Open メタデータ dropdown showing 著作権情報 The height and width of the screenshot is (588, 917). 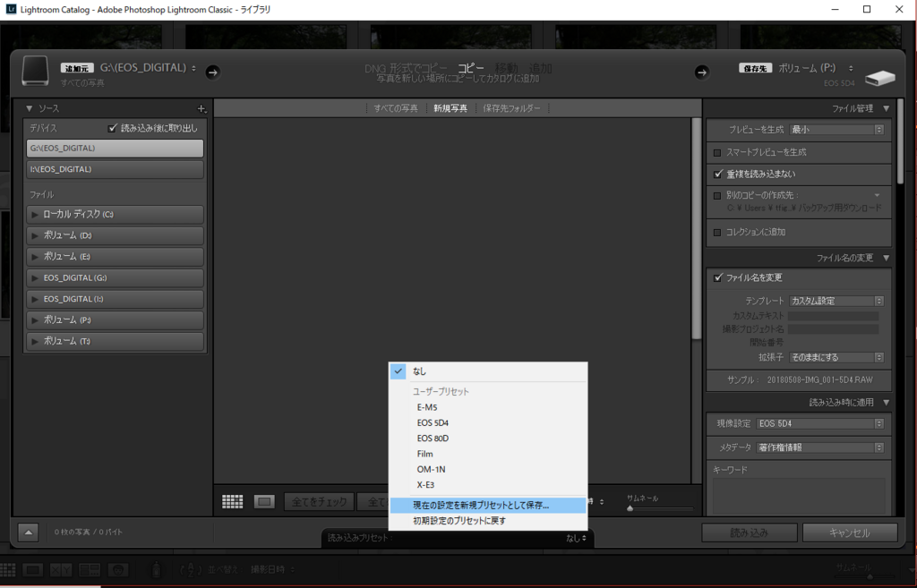820,447
